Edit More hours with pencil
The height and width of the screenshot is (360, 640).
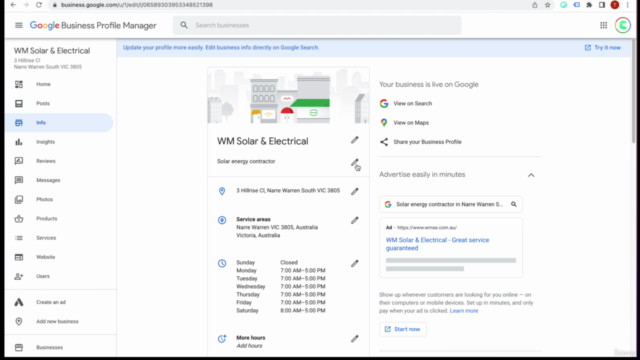355,338
